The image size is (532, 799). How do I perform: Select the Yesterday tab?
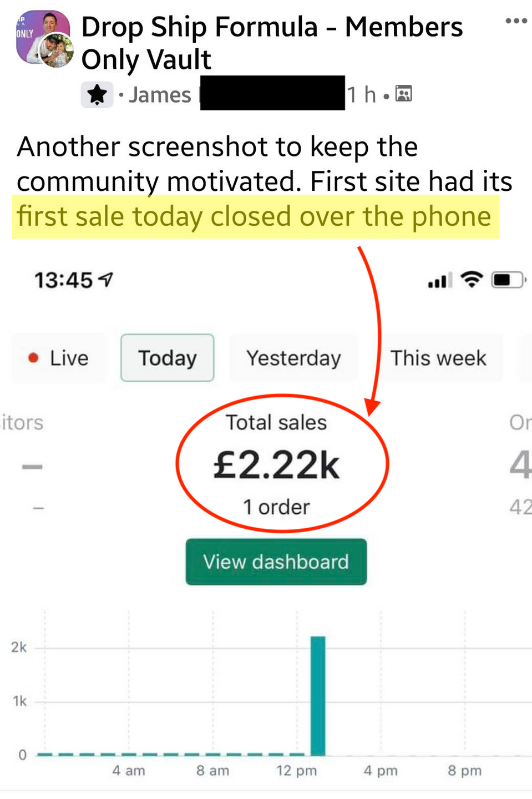293,358
